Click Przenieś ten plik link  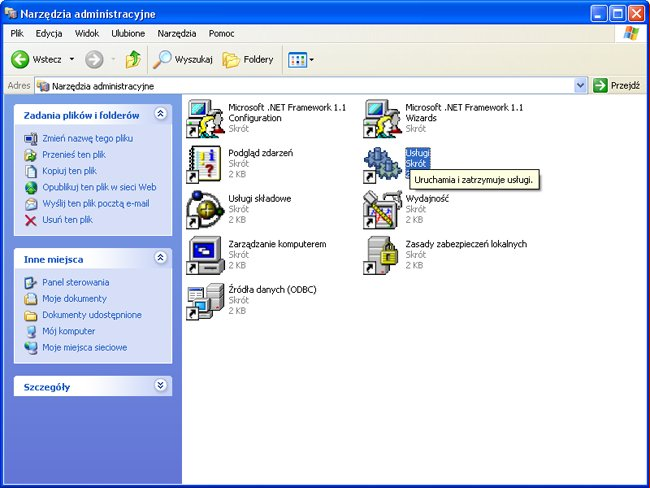(x=74, y=155)
